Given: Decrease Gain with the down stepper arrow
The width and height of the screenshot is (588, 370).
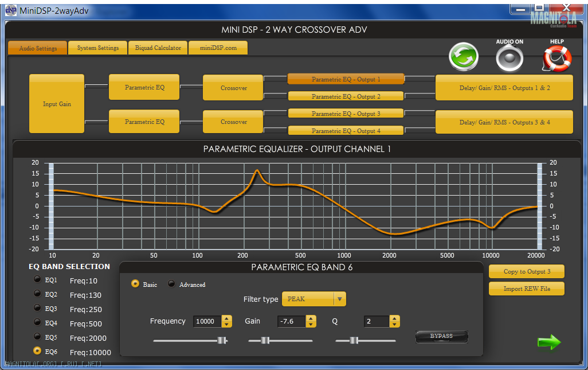Looking at the screenshot, I should (311, 324).
